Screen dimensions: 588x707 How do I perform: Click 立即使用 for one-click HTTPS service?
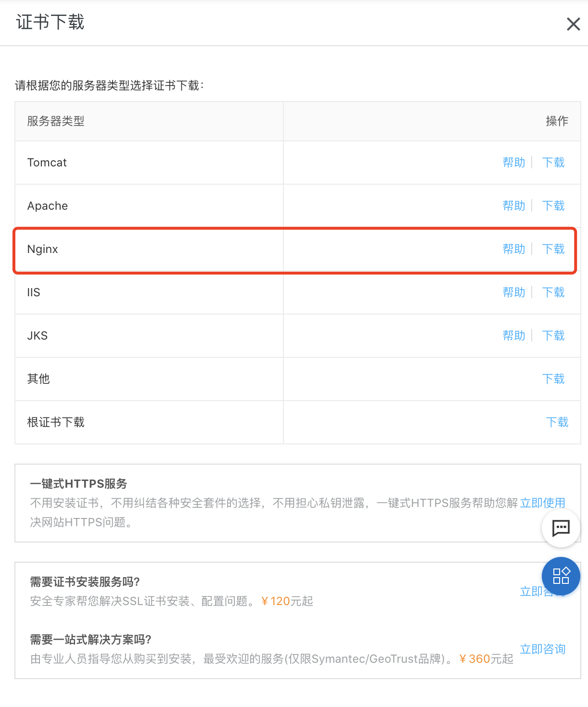click(543, 503)
